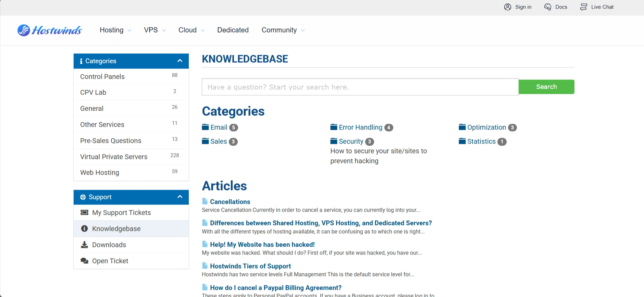Viewport: 644px width, 297px height.
Task: Click the Sales folder icon
Action: pyautogui.click(x=205, y=141)
